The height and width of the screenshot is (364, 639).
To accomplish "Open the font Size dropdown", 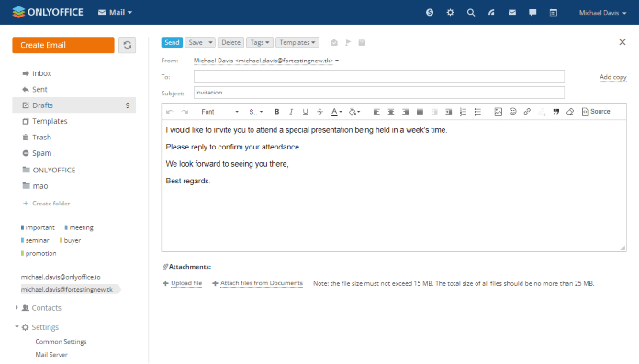I will (x=256, y=112).
